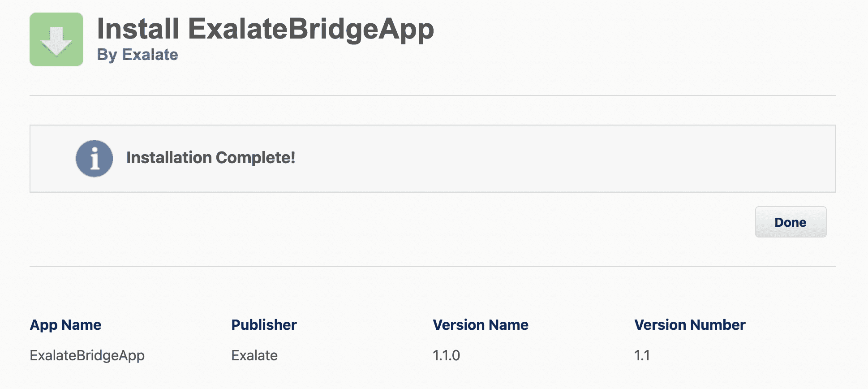Click the Exalate publisher cell
The height and width of the screenshot is (389, 868).
click(254, 355)
